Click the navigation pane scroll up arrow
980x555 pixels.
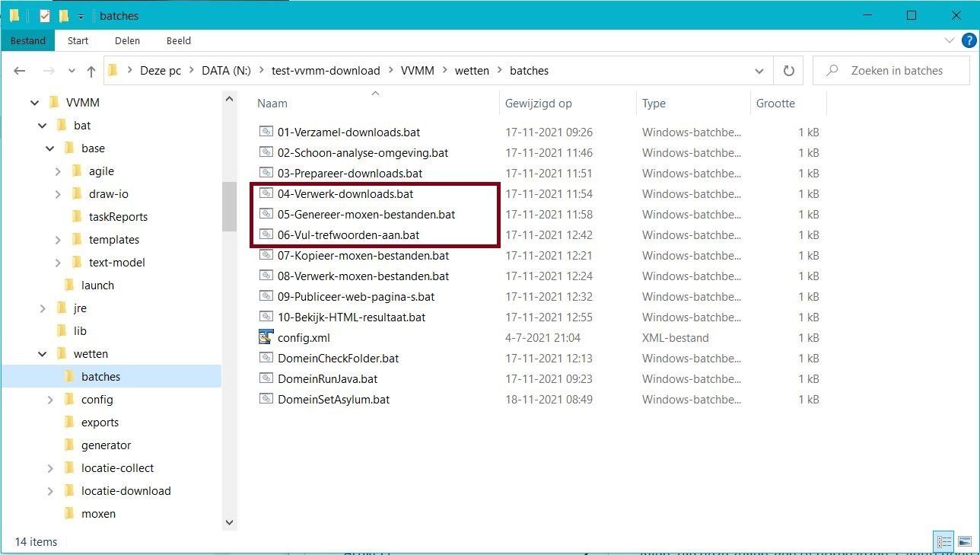click(229, 98)
